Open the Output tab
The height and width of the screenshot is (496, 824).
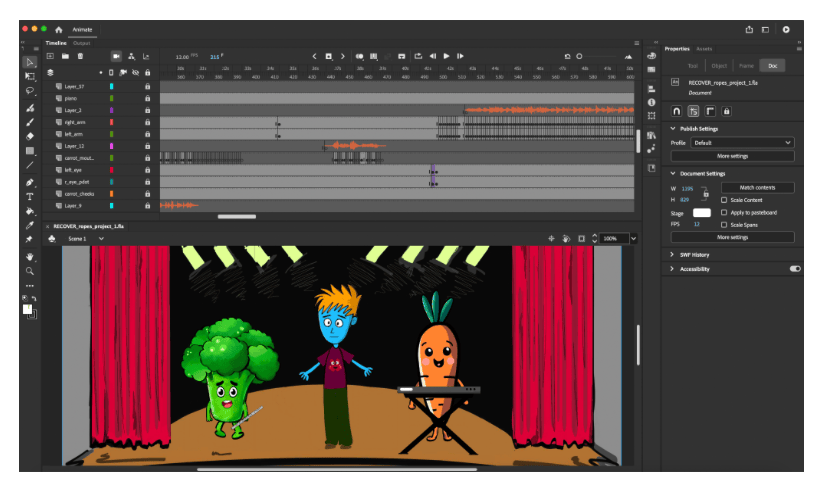[81, 43]
